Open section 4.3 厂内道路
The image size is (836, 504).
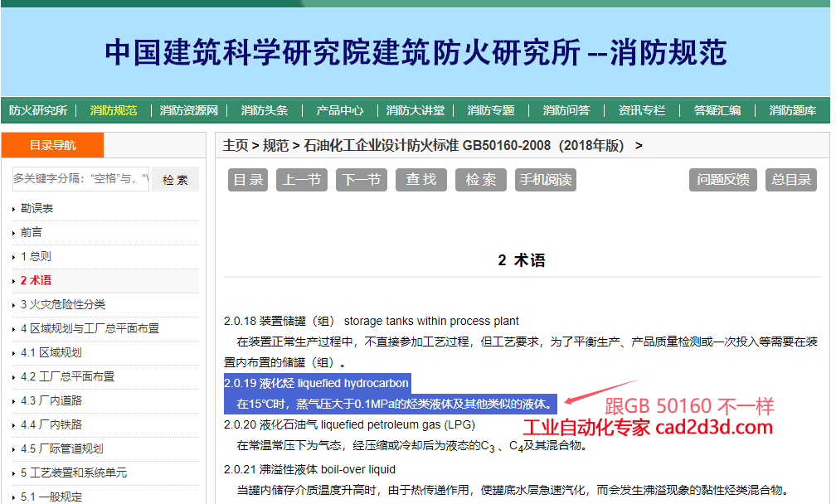coord(51,400)
